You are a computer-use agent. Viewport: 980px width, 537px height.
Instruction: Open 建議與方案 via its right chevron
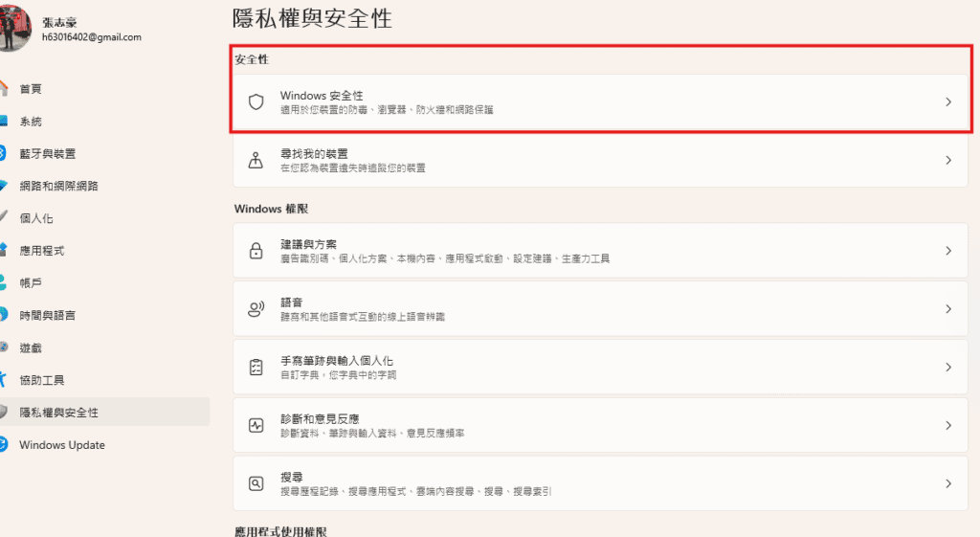(948, 251)
